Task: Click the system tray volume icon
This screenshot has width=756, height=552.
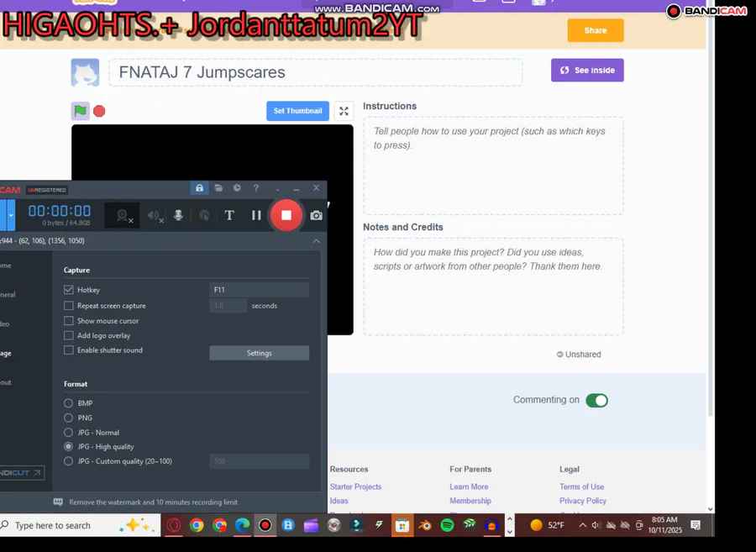Action: click(x=596, y=525)
